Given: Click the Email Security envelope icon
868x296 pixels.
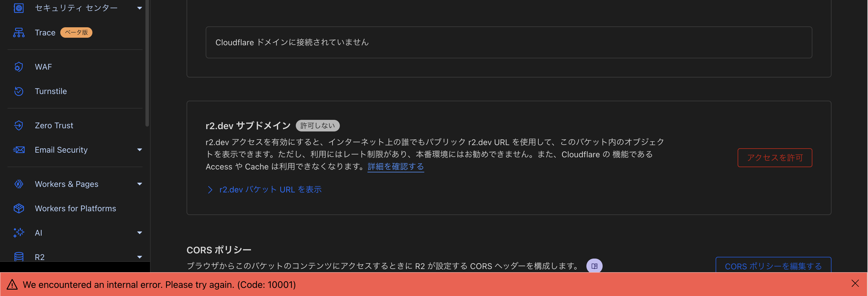Looking at the screenshot, I should (19, 149).
